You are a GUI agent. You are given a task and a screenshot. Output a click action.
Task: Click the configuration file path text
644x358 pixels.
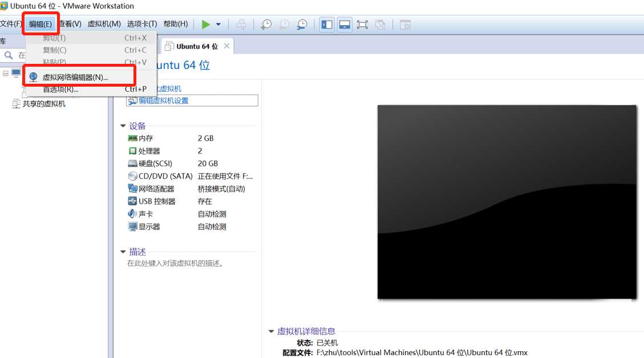[x=422, y=353]
